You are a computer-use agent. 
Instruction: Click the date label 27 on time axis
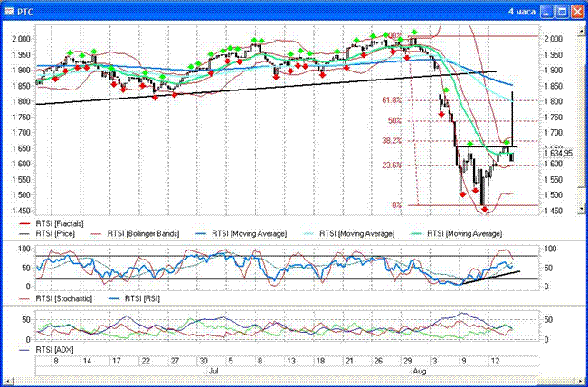(x=175, y=361)
